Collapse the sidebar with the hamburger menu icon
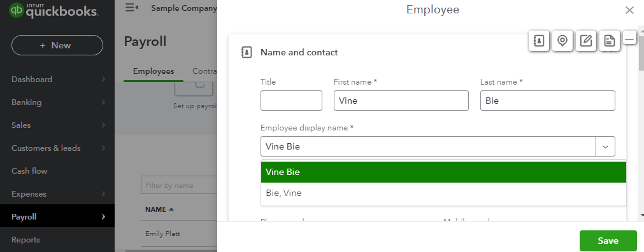 [x=131, y=8]
